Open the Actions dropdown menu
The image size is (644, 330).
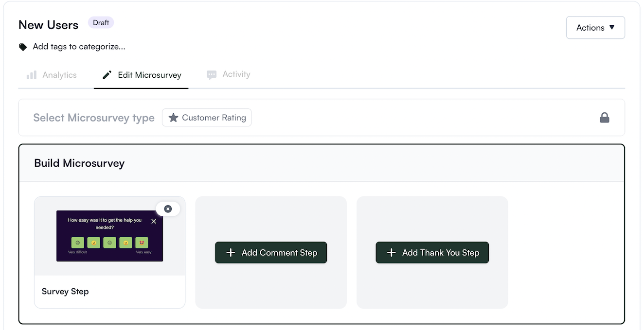(x=595, y=28)
